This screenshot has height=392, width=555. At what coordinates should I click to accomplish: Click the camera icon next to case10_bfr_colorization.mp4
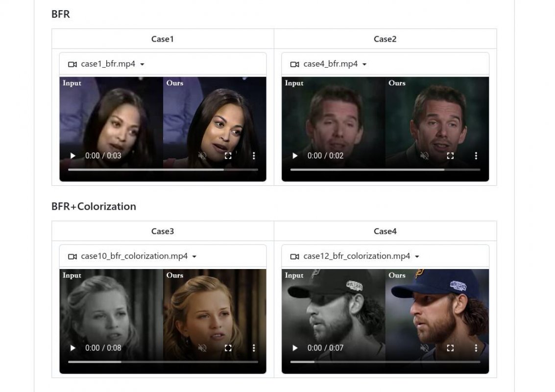point(72,256)
